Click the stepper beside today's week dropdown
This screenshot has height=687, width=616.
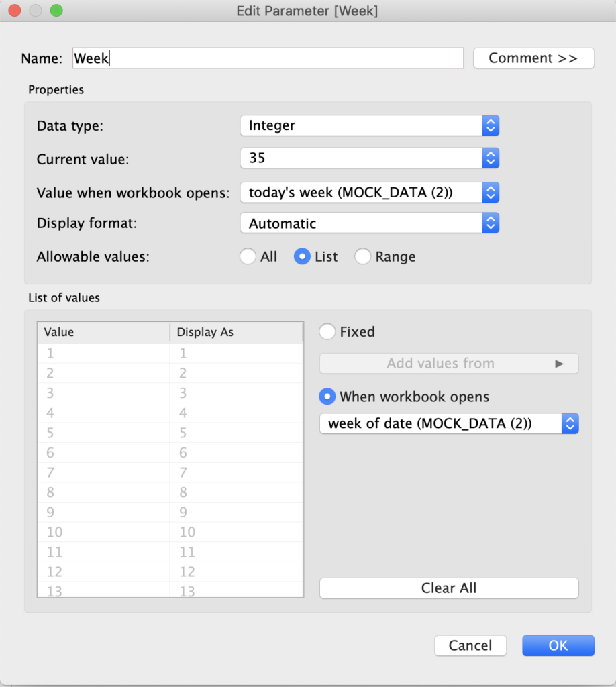[491, 193]
